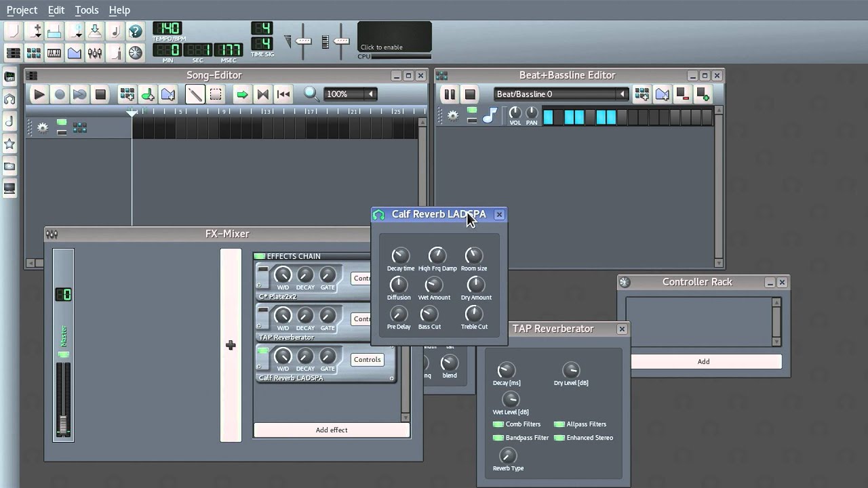Show the Controller Rack toolbar icon
The width and height of the screenshot is (868, 488).
point(136,53)
